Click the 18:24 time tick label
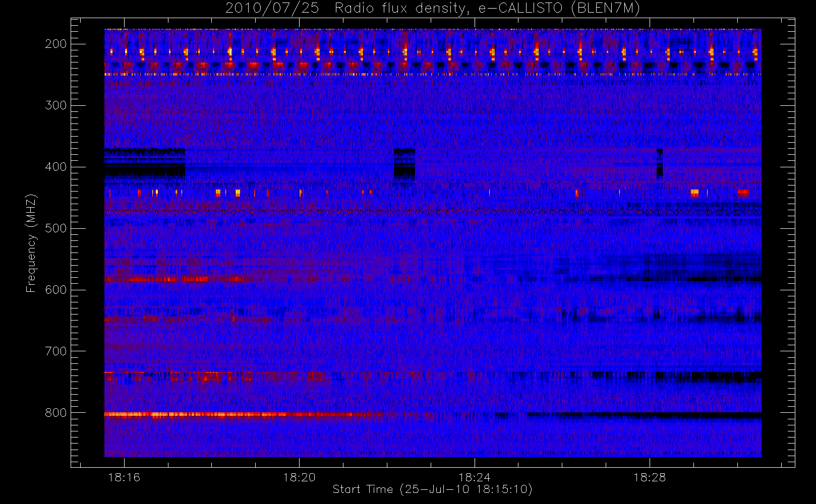The height and width of the screenshot is (504, 816). point(474,477)
